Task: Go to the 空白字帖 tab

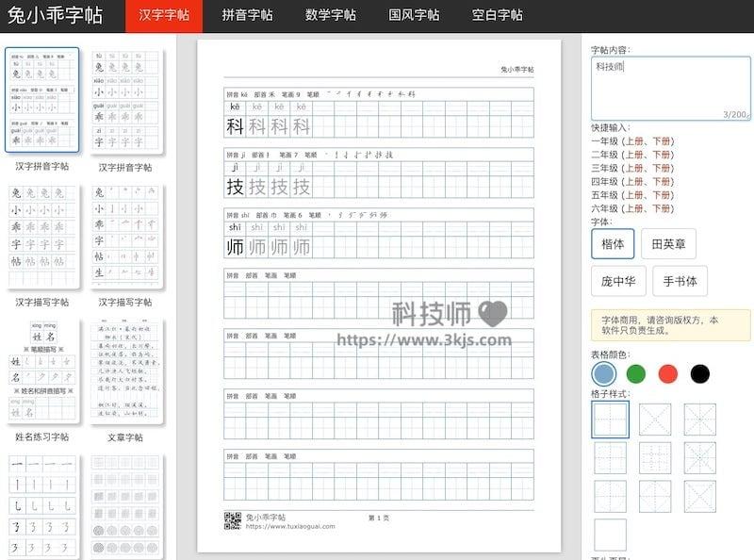Action: coord(497,15)
